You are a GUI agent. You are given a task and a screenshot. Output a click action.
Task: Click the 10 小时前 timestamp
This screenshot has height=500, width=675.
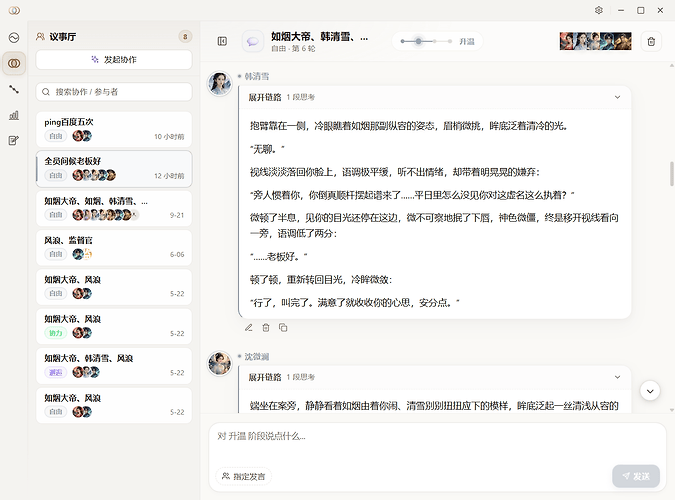coord(169,137)
